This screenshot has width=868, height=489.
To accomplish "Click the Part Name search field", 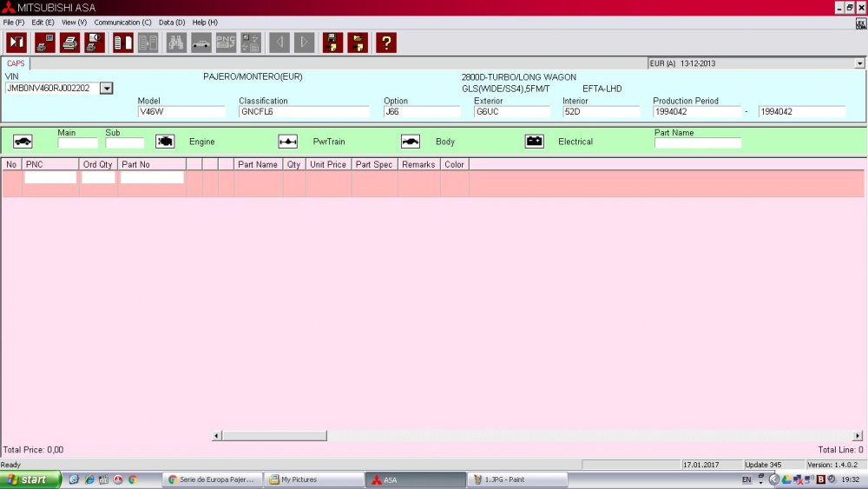I will [x=698, y=143].
